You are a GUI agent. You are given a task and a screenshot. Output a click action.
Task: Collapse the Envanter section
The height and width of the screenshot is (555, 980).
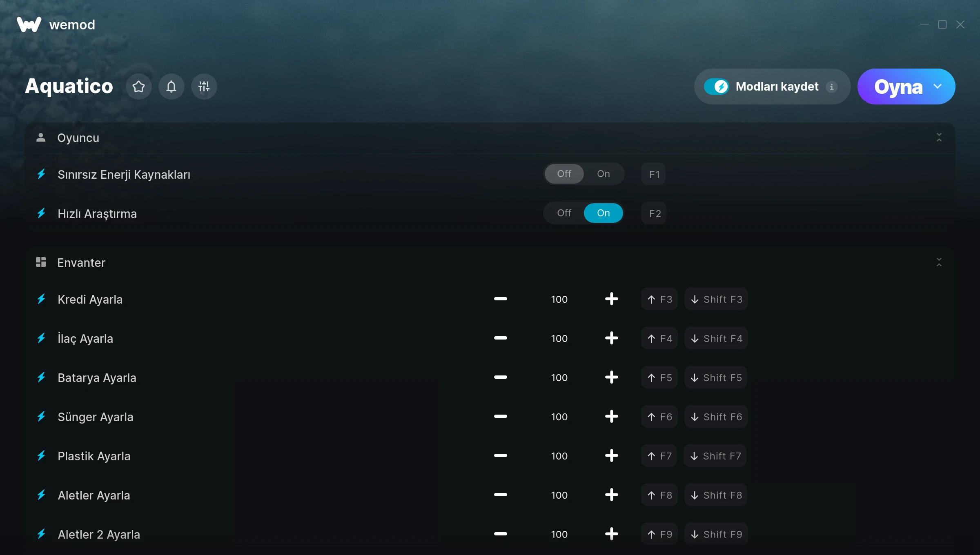pyautogui.click(x=939, y=262)
